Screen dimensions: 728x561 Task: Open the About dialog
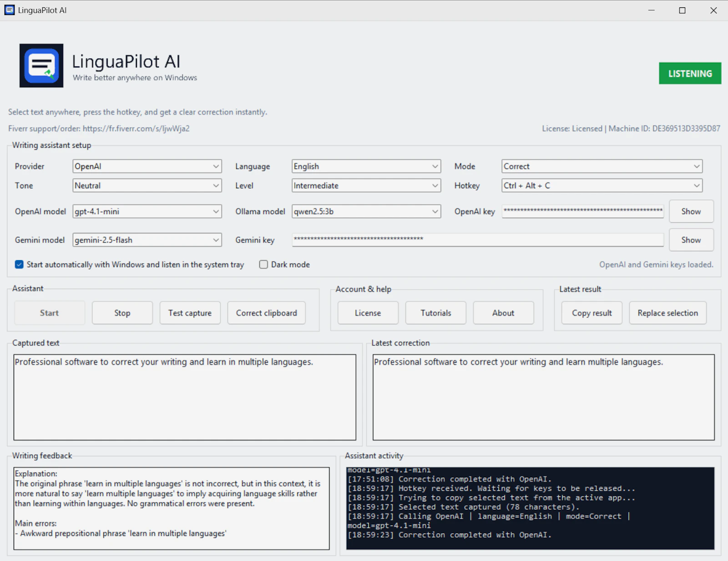click(504, 313)
